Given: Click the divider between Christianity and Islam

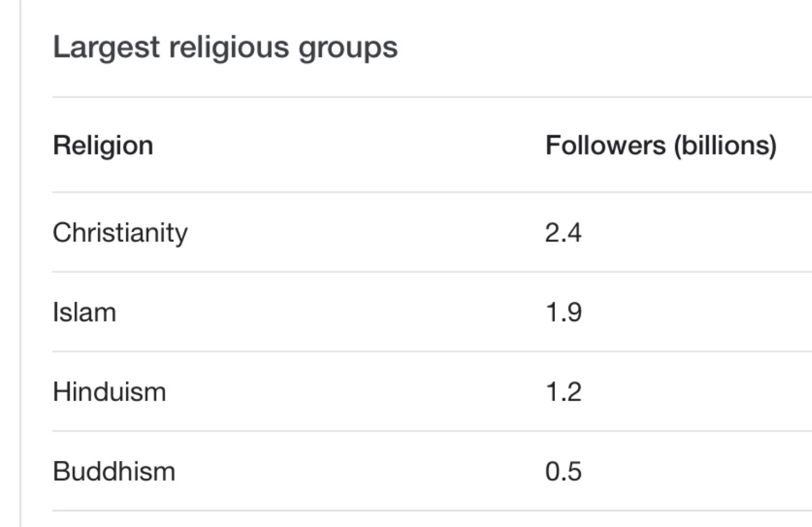Looking at the screenshot, I should 432,272.
